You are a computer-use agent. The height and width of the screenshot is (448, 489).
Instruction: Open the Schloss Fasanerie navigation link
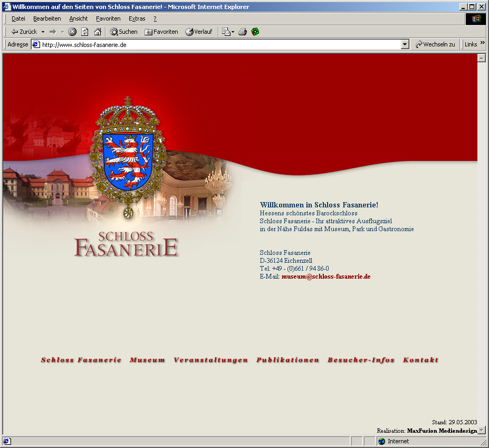(x=81, y=360)
